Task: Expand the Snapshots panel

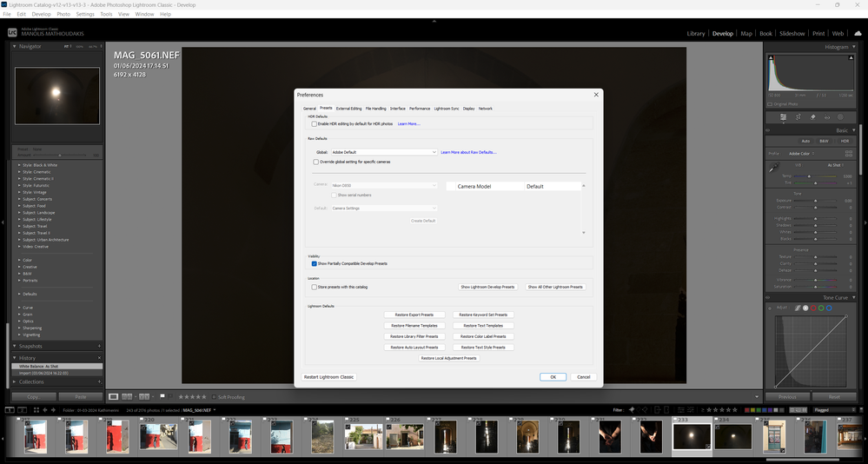Action: (x=15, y=346)
